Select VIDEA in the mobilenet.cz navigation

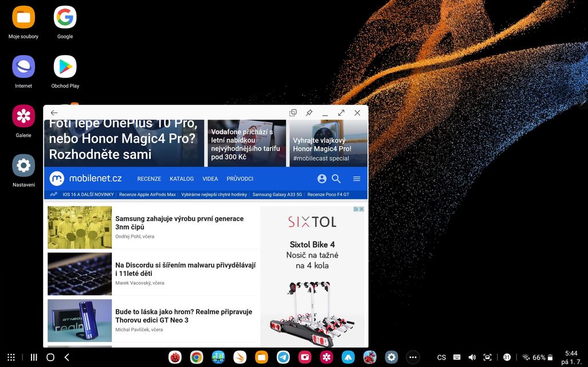[210, 178]
